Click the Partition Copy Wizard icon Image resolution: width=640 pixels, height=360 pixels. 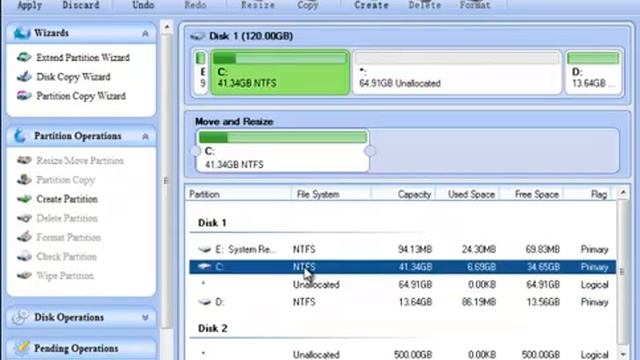click(24, 96)
